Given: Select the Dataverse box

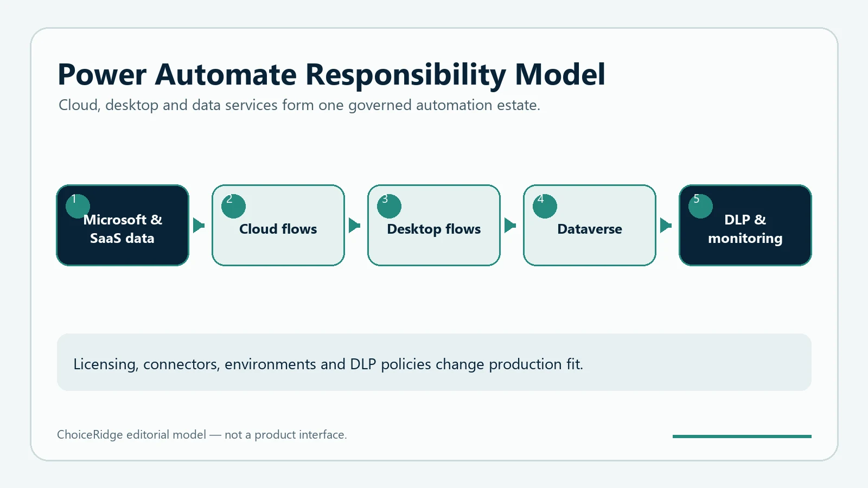Looking at the screenshot, I should click(x=590, y=225).
